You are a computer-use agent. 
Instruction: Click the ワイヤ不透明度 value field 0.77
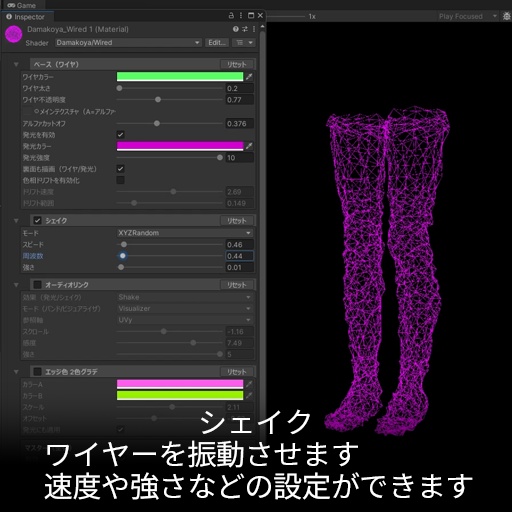(x=239, y=100)
